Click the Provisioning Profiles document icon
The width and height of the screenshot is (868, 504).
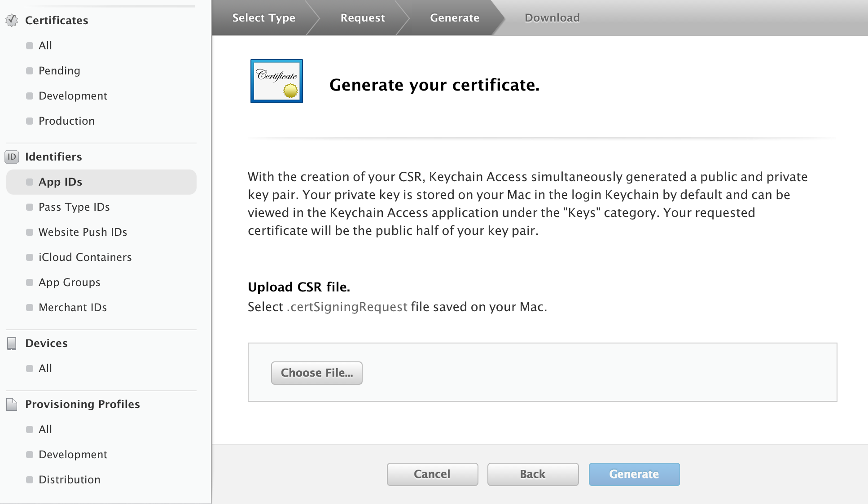[12, 404]
